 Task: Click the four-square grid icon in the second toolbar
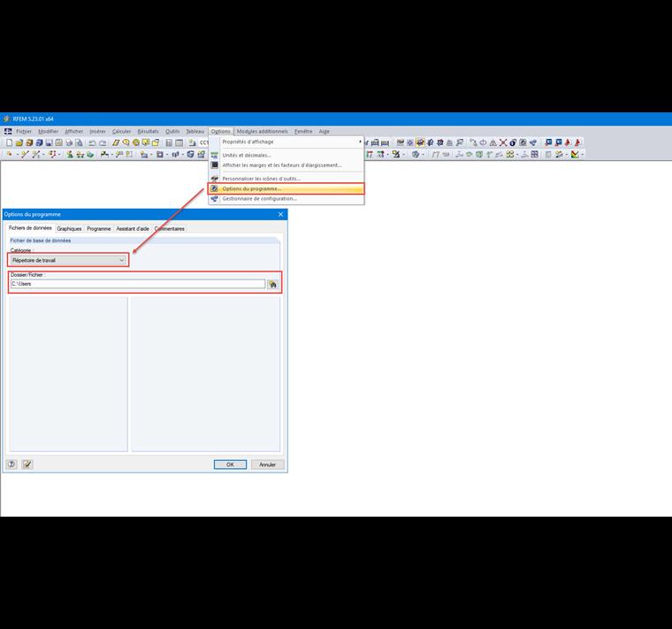pyautogui.click(x=535, y=154)
